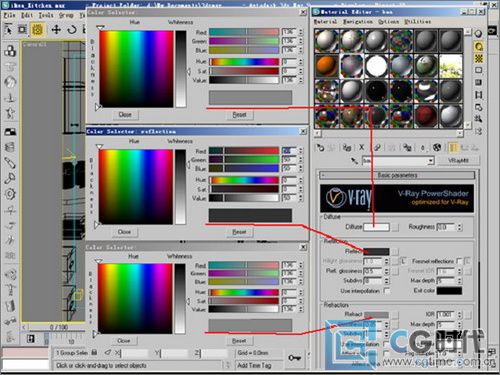500x375 pixels.
Task: Toggle checkered Background icon in Material Editor
Action: coord(478,58)
